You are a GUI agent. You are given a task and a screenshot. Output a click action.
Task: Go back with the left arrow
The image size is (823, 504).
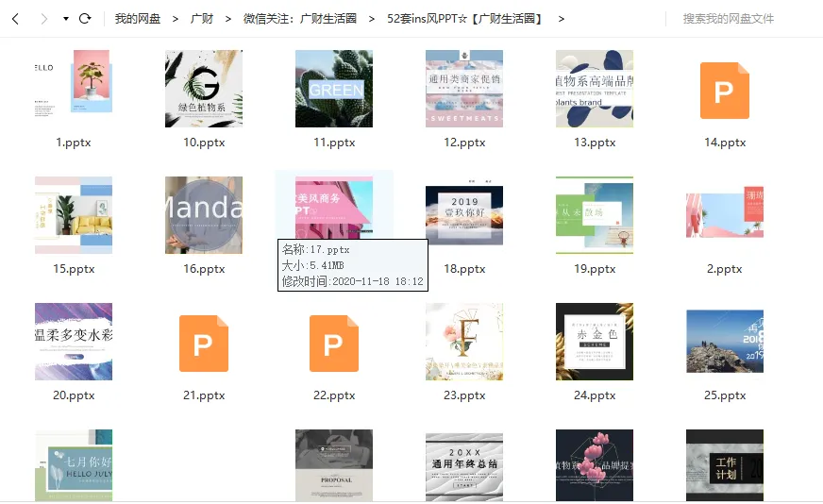point(16,19)
